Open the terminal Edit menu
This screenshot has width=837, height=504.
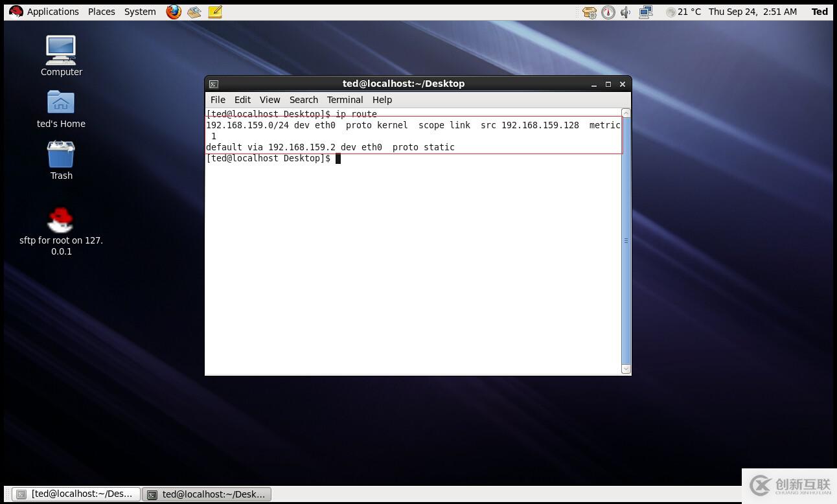(x=242, y=100)
